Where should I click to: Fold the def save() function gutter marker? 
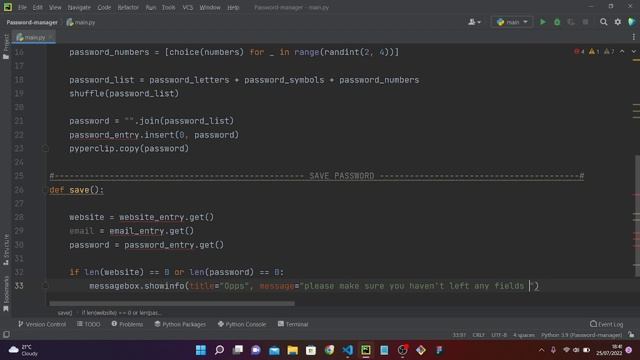tap(45, 190)
